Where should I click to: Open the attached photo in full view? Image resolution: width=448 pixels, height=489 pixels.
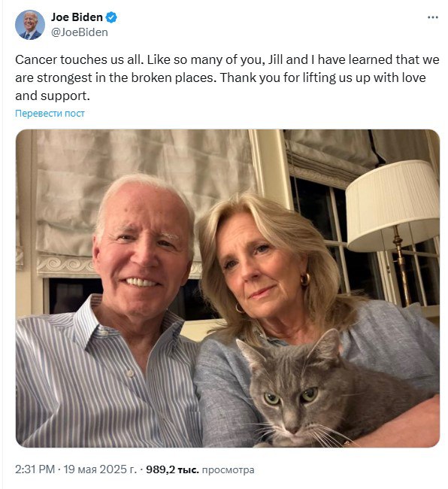[x=228, y=288]
